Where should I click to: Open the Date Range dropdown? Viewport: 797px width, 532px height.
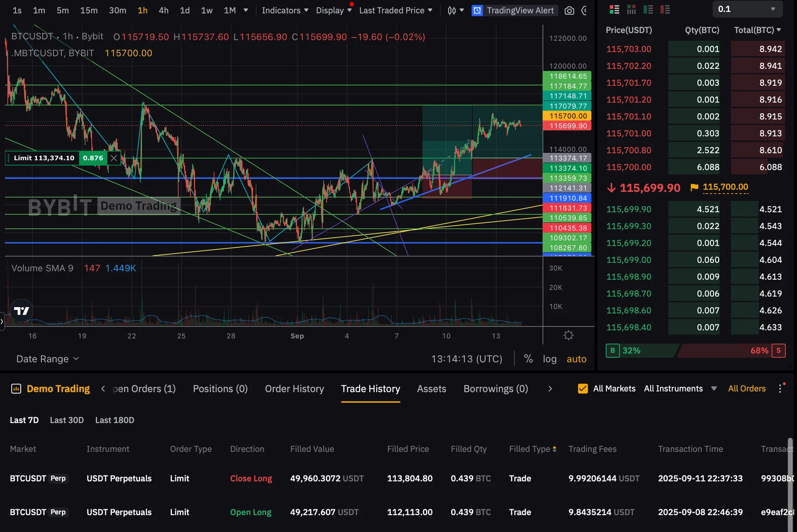pos(47,359)
